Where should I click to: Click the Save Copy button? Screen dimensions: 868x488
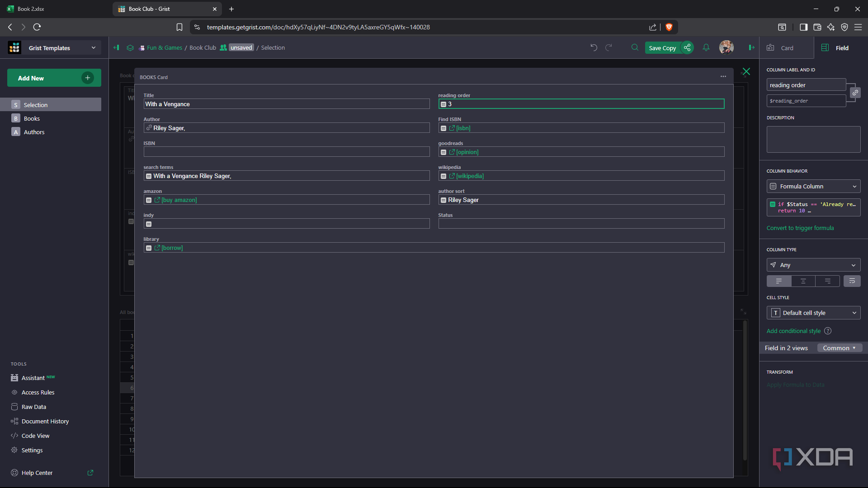tap(662, 48)
